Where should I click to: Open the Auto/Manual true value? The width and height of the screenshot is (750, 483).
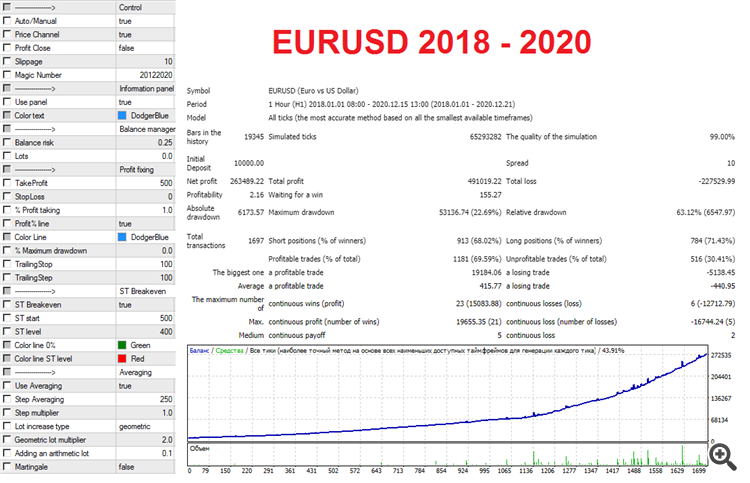tap(125, 21)
